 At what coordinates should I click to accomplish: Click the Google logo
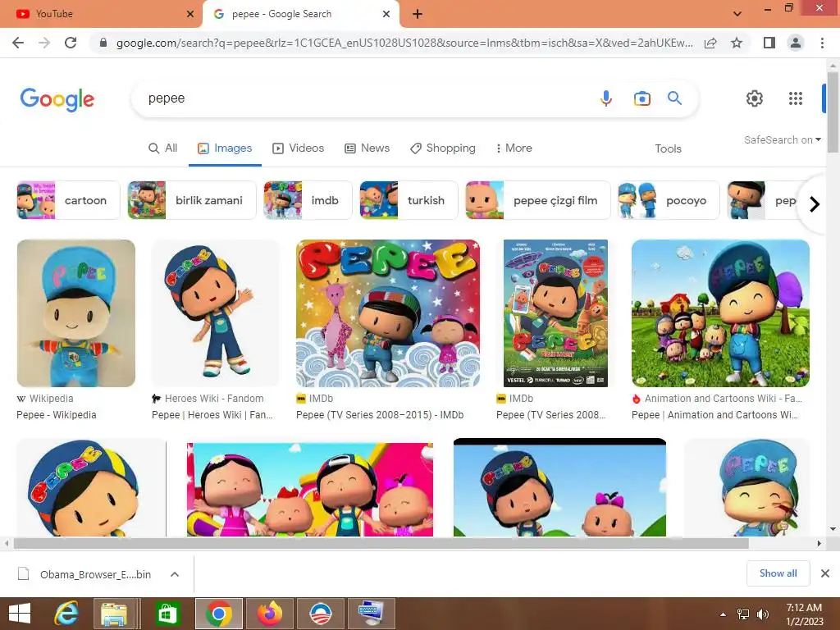tap(57, 99)
